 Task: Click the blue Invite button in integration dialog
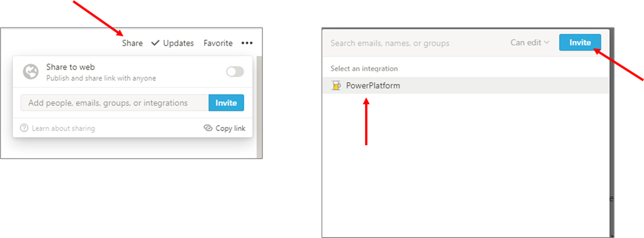tap(580, 42)
